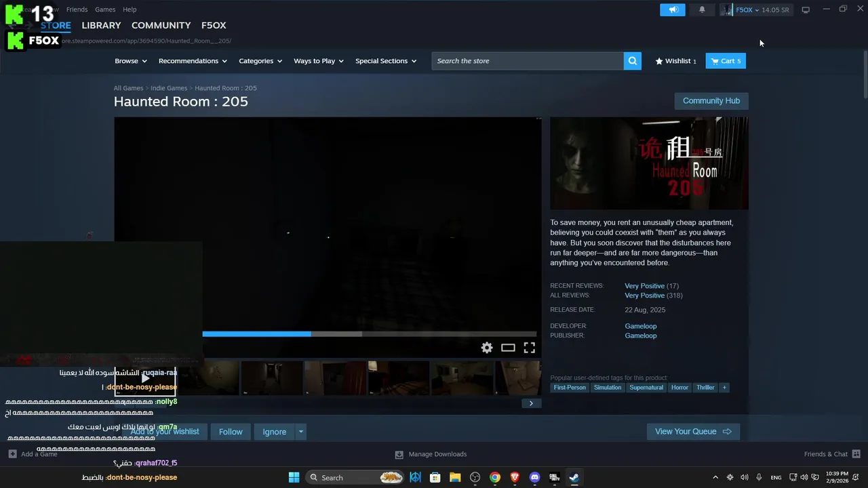Click the Big Picture mode monitor icon

pos(806,10)
